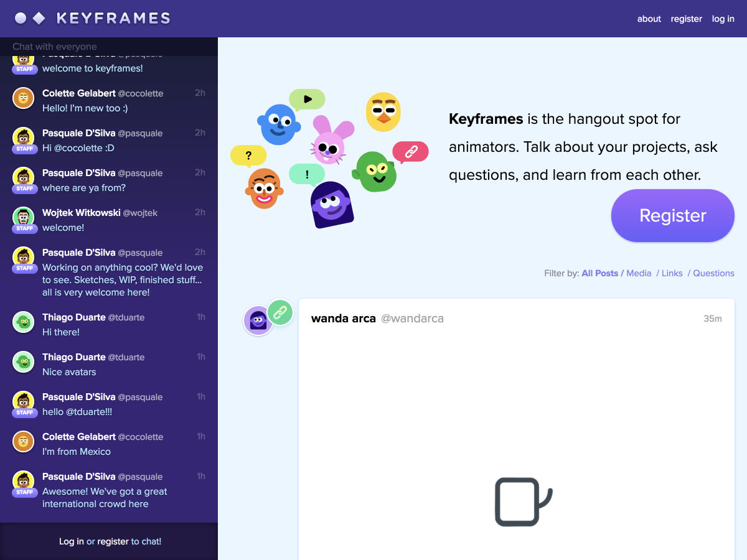Click the purple hooded character illustration
The image size is (747, 560).
tap(332, 205)
